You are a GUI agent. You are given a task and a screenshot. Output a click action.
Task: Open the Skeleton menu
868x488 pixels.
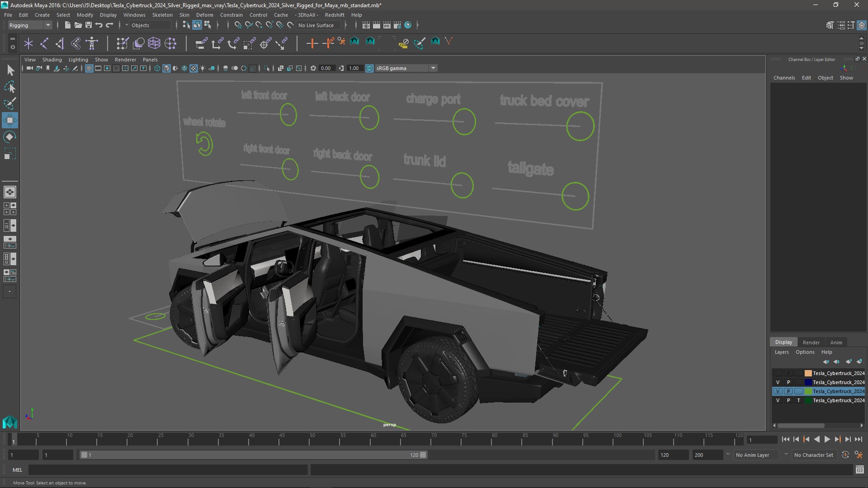tap(162, 15)
